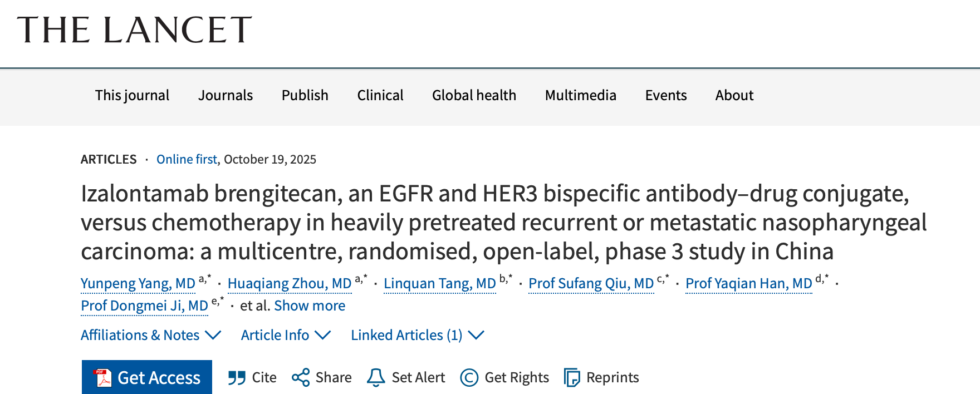Open the Publish menu

click(x=305, y=95)
